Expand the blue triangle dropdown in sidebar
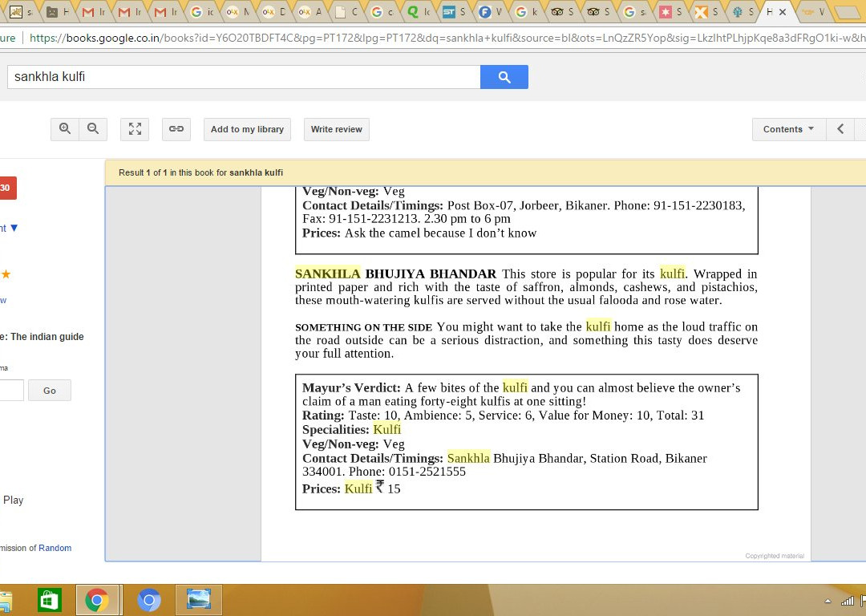Viewport: 866px width, 616px height. pyautogui.click(x=14, y=228)
